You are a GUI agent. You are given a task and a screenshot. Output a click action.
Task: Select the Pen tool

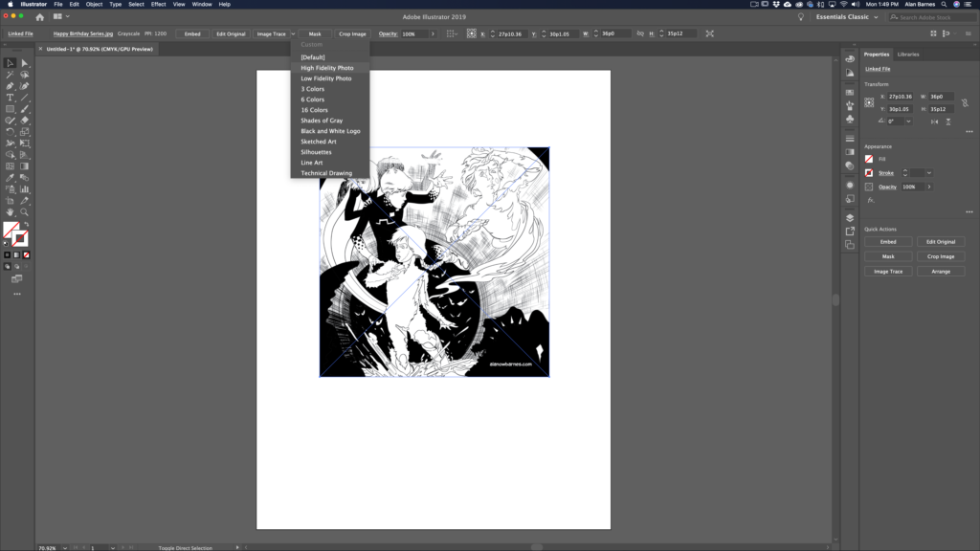click(x=10, y=86)
